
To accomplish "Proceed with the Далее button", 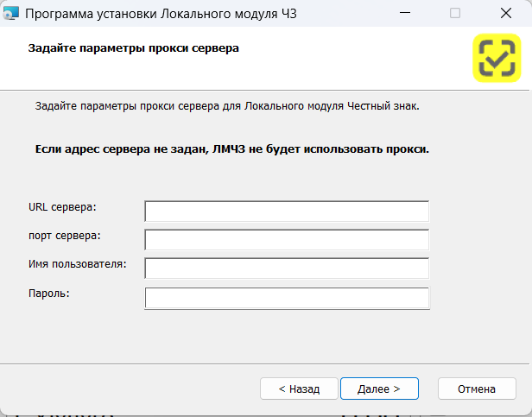I will click(379, 389).
